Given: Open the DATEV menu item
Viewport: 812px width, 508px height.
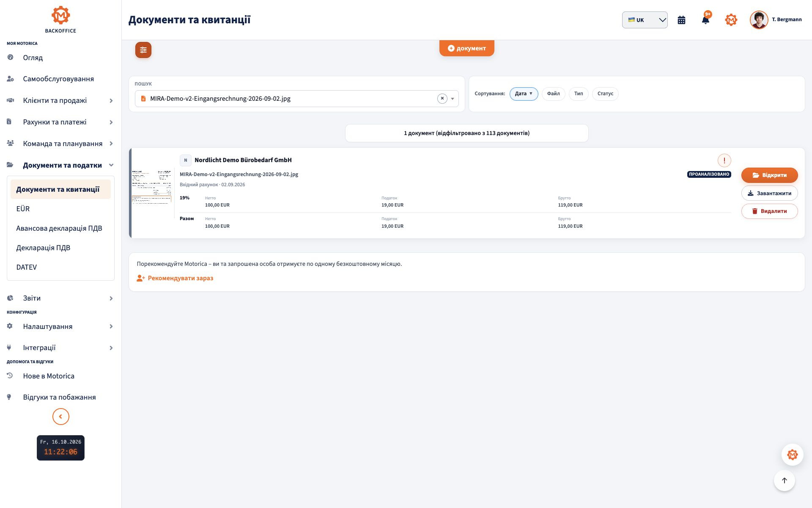Looking at the screenshot, I should click(x=60, y=267).
